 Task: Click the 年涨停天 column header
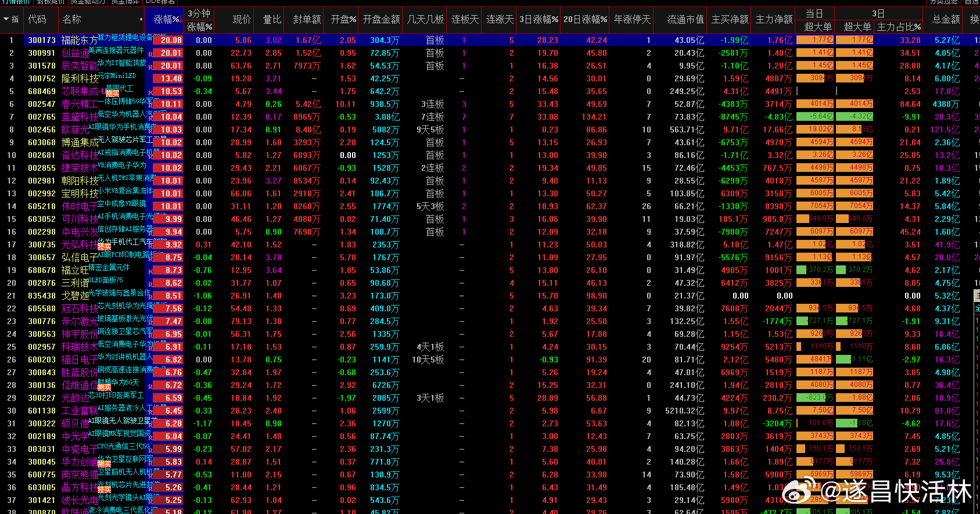(632, 19)
